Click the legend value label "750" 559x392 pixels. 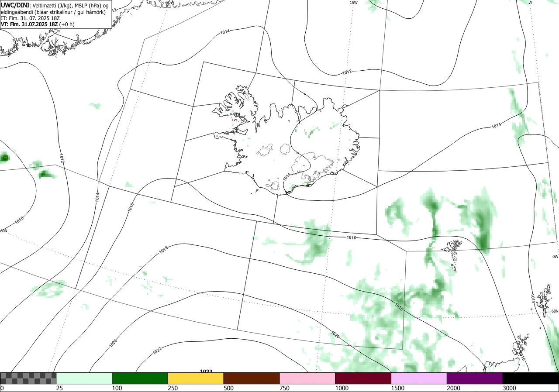284,388
